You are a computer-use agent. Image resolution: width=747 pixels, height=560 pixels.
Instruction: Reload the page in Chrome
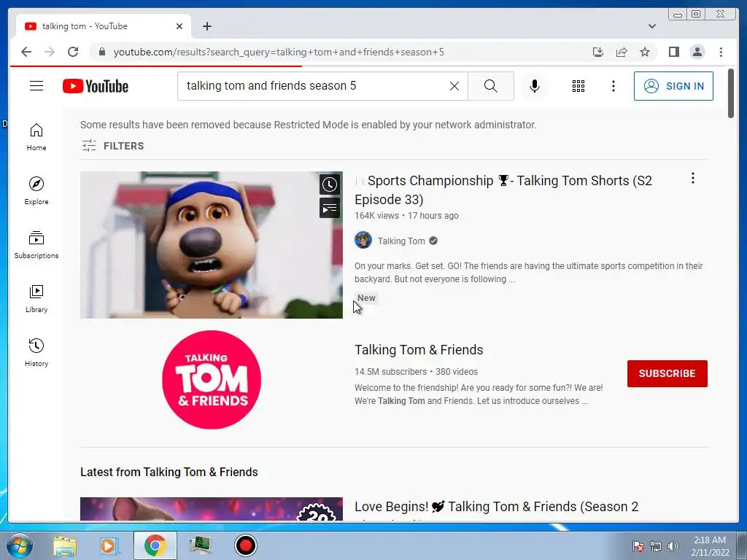[73, 52]
